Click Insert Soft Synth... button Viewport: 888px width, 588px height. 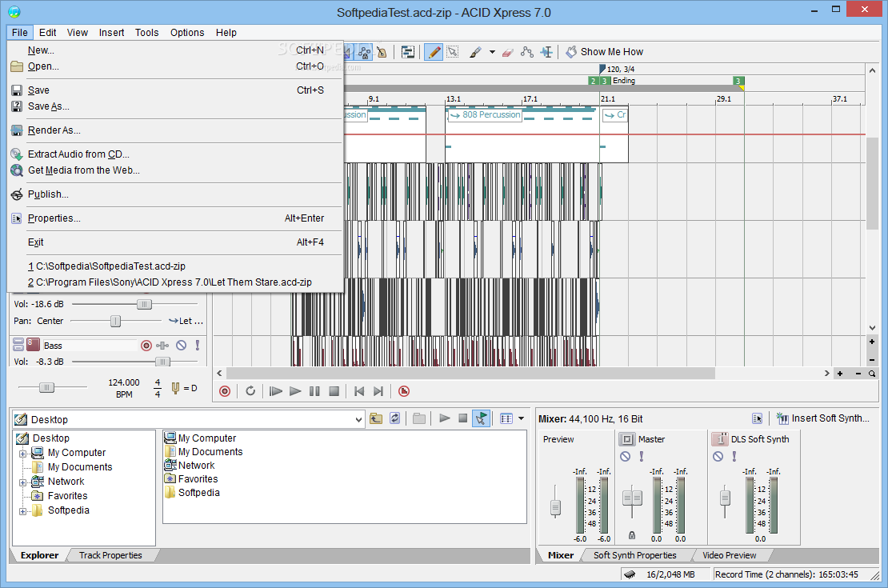point(823,418)
